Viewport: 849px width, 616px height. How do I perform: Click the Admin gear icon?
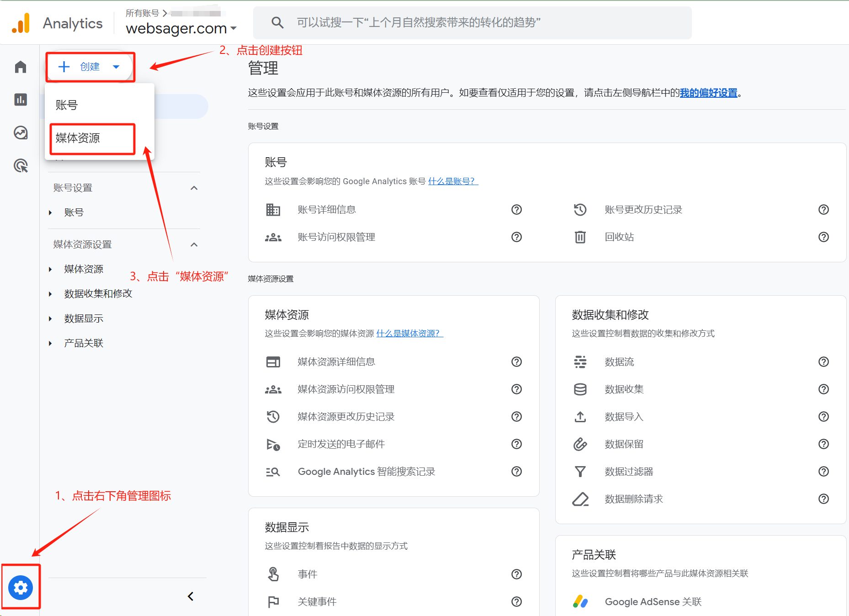tap(21, 587)
